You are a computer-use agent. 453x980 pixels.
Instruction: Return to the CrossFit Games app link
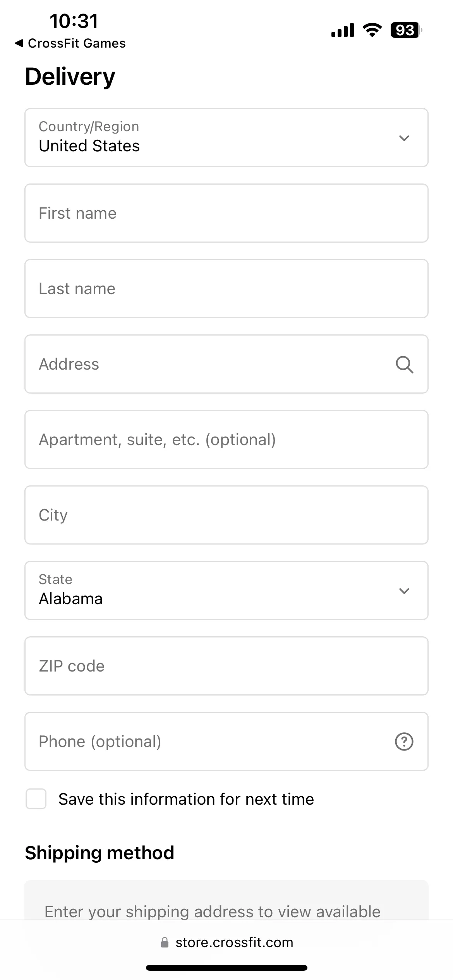point(77,43)
